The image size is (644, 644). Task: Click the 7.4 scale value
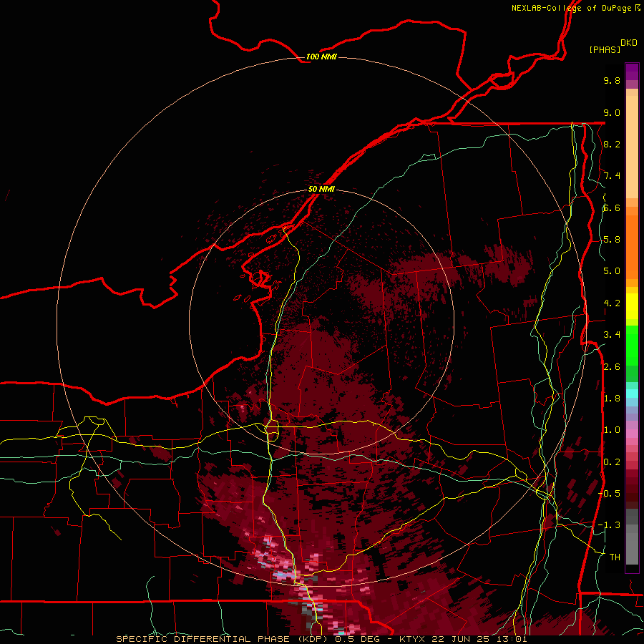click(612, 176)
